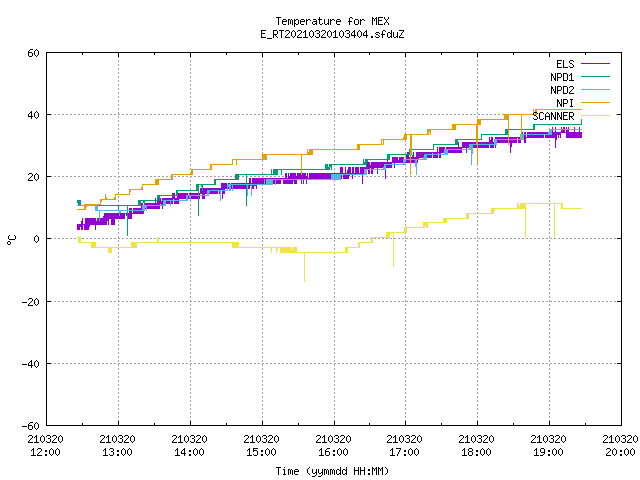The image size is (640, 480).
Task: Click the chart title 'Temperature for MEX'
Action: (x=332, y=21)
